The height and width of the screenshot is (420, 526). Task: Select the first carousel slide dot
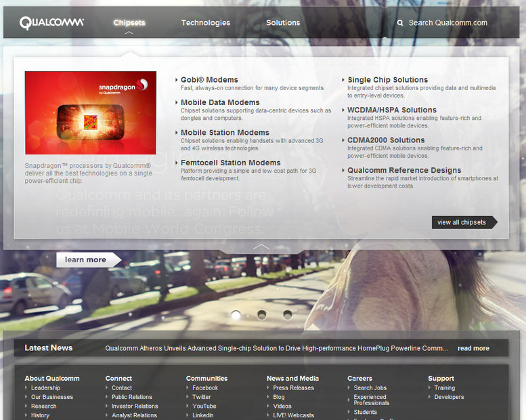236,315
